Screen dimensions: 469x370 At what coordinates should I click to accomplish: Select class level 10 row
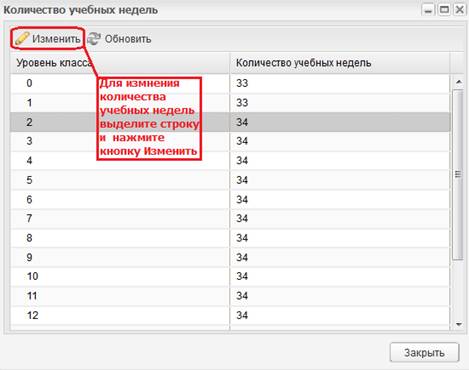[230, 277]
